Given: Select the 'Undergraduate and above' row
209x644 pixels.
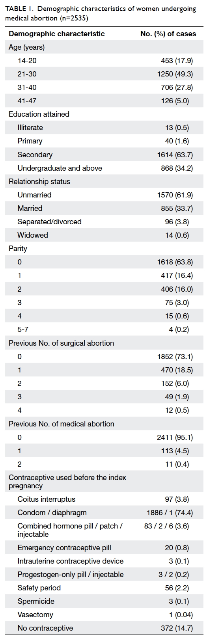Looking at the screenshot, I should [104, 168].
